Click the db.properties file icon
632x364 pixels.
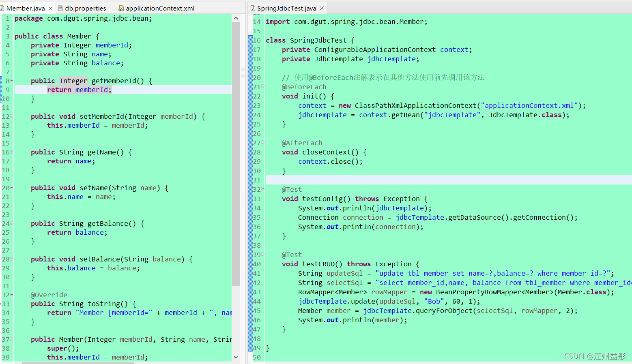(x=61, y=8)
